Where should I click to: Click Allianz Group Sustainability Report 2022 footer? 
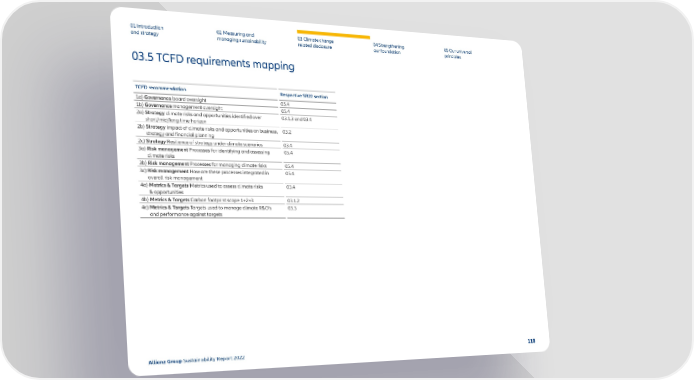pyautogui.click(x=197, y=360)
